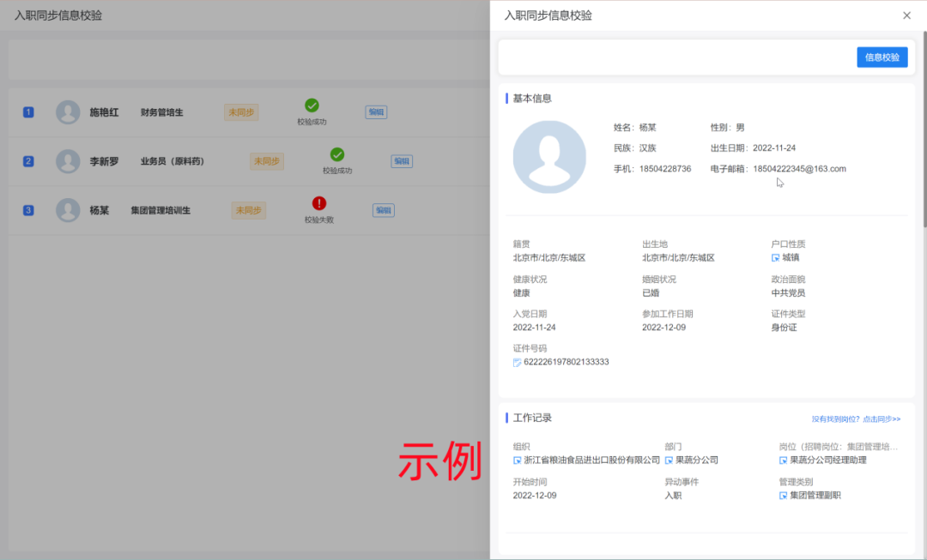Click the 未同步 tag for 施艳红

click(x=241, y=112)
